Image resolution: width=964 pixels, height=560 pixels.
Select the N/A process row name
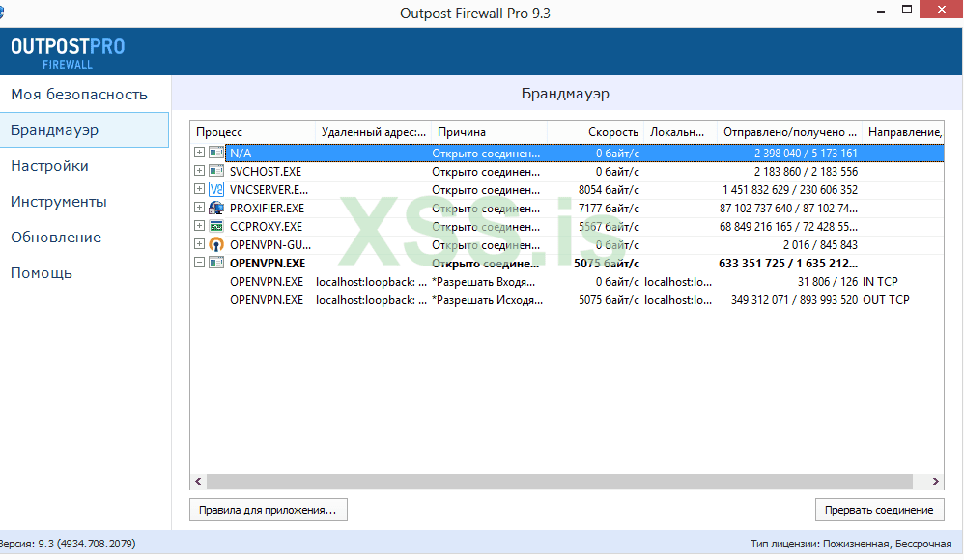click(241, 154)
